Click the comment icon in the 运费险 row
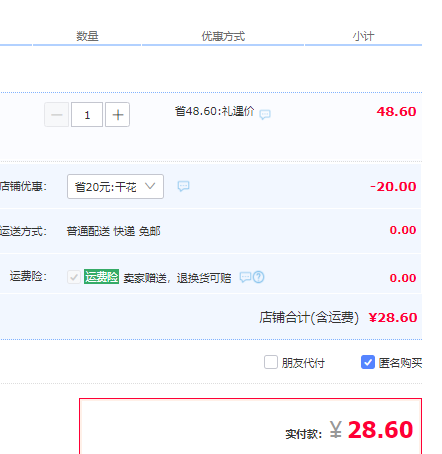 coord(245,277)
